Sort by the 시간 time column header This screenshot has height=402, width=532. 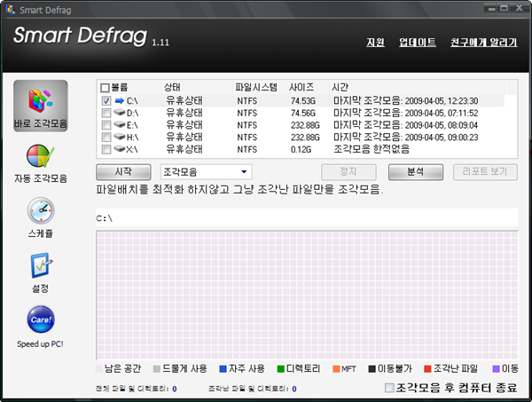(340, 87)
